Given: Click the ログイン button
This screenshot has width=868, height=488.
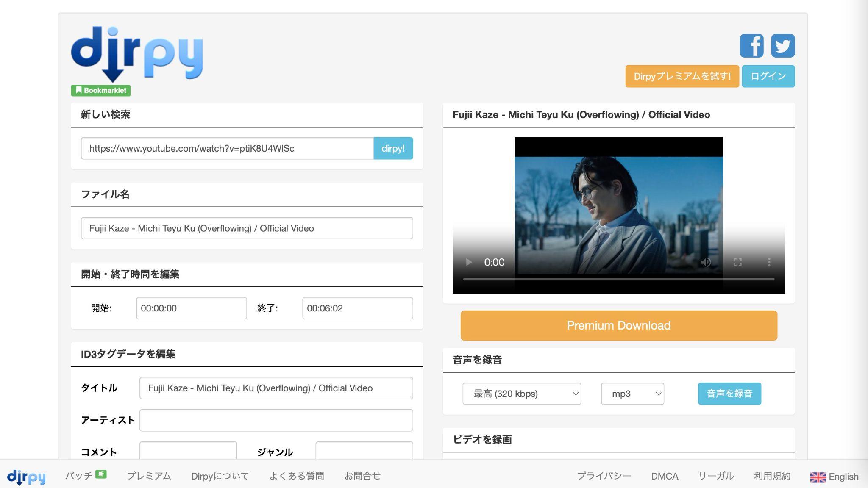Looking at the screenshot, I should pos(768,76).
